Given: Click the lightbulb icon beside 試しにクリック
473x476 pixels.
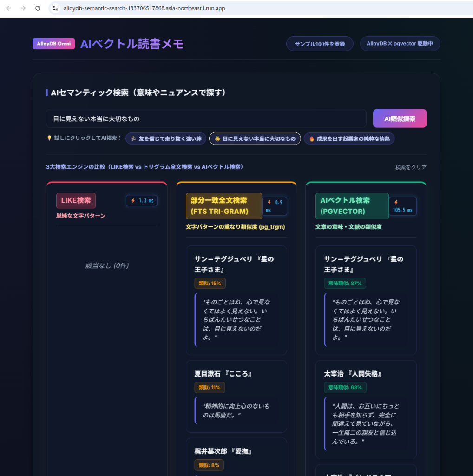Looking at the screenshot, I should click(x=49, y=138).
